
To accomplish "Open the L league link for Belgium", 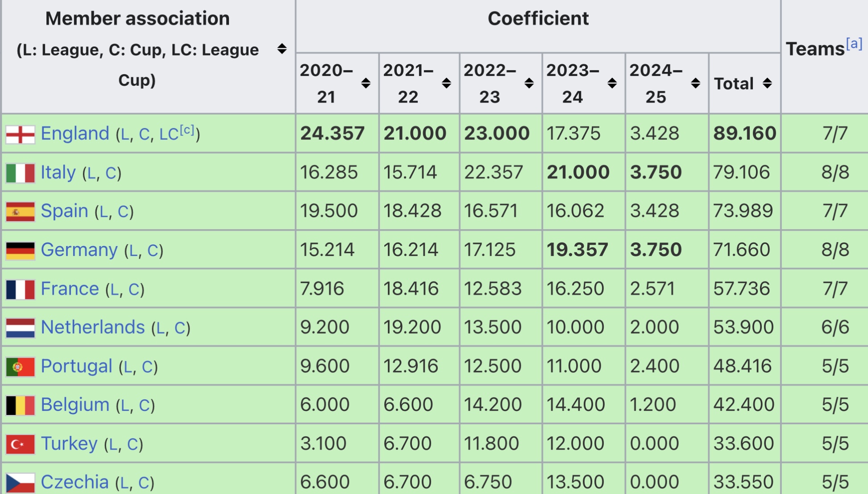I will [125, 406].
